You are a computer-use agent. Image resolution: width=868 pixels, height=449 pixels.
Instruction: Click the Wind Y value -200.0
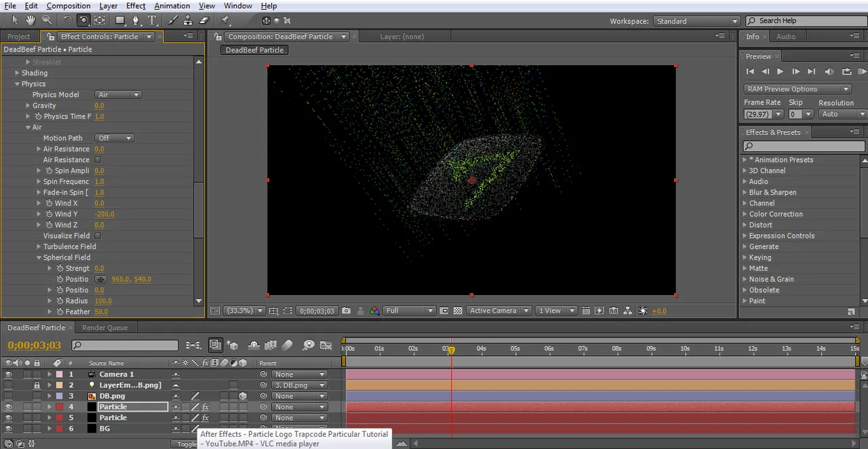click(104, 214)
